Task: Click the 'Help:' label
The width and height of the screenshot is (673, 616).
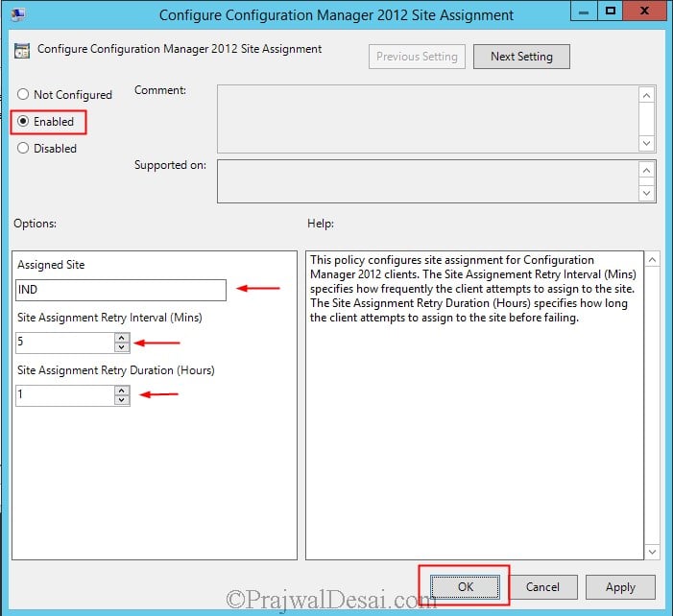Action: tap(321, 224)
